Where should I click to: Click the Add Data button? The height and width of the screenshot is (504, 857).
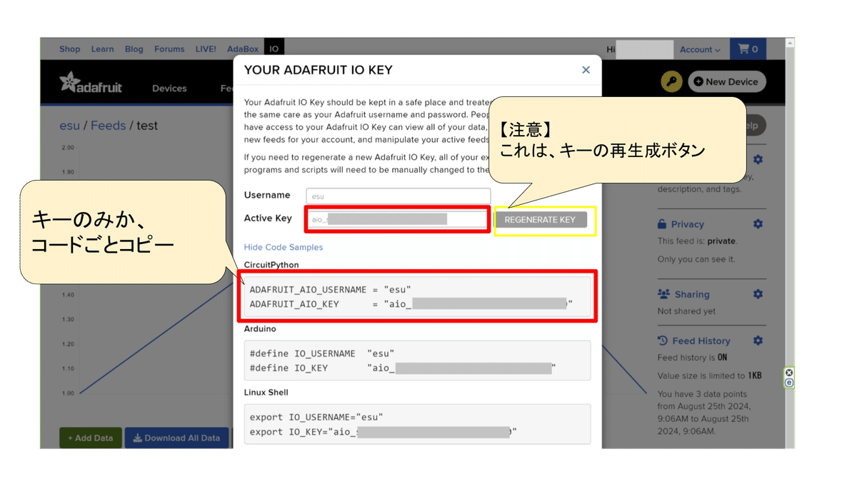[x=90, y=438]
